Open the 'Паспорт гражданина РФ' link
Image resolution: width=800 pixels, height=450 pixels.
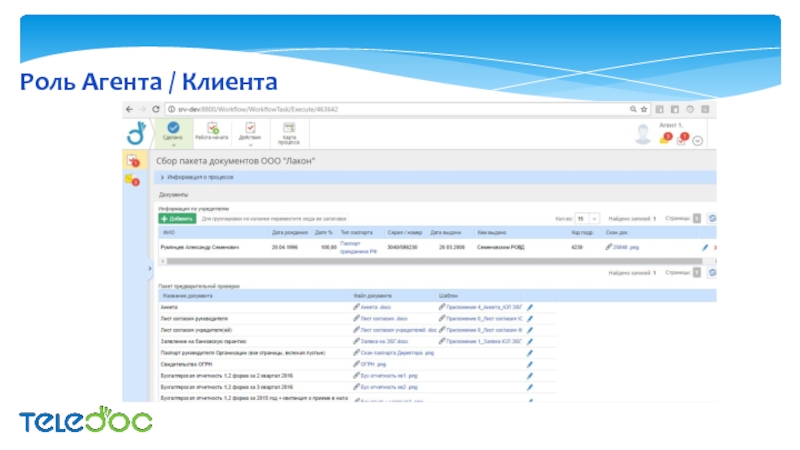click(356, 246)
